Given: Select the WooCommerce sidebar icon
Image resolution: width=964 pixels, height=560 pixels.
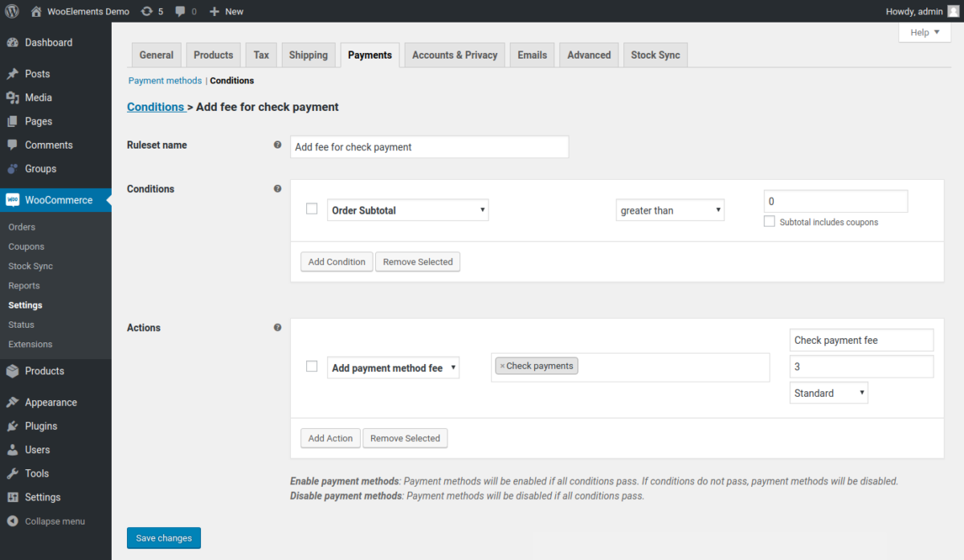Looking at the screenshot, I should (14, 199).
